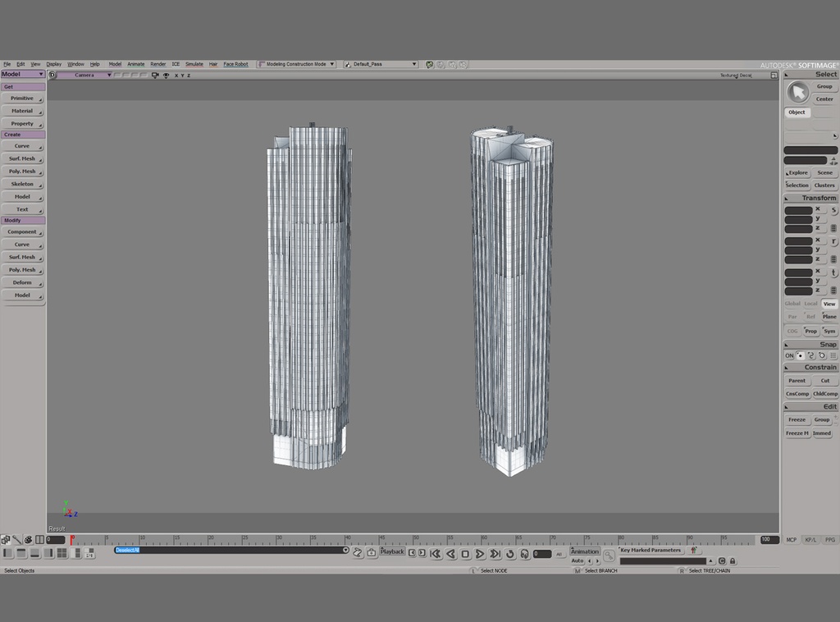
Task: Click the Key Marked Parameters keyframe icon
Action: [x=695, y=551]
